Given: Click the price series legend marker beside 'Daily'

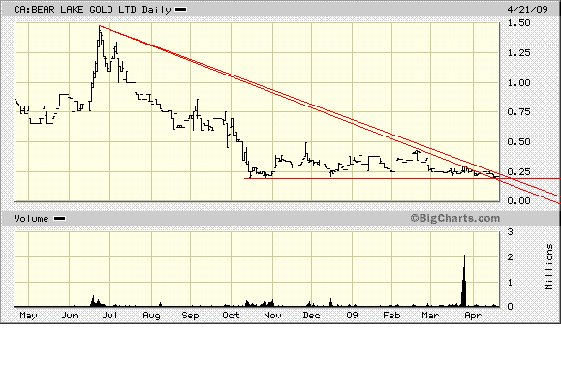Looking at the screenshot, I should 180,10.
